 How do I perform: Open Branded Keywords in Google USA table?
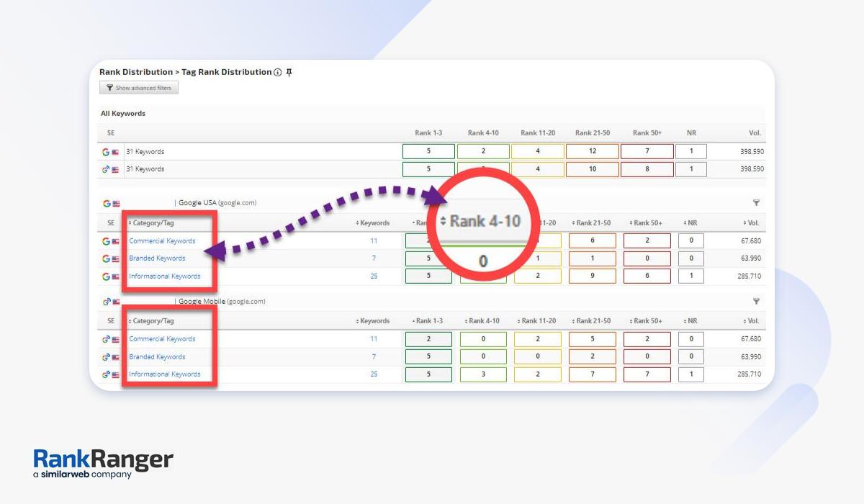point(157,258)
